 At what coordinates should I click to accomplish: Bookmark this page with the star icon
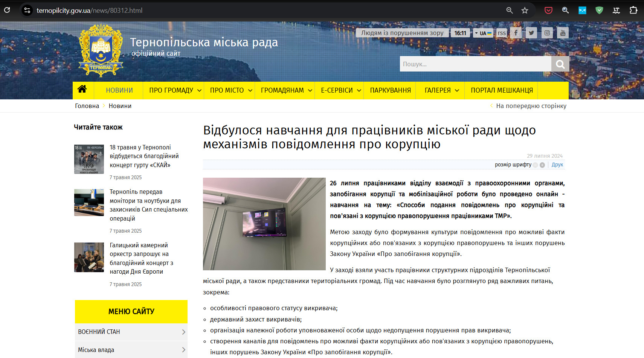pyautogui.click(x=525, y=11)
